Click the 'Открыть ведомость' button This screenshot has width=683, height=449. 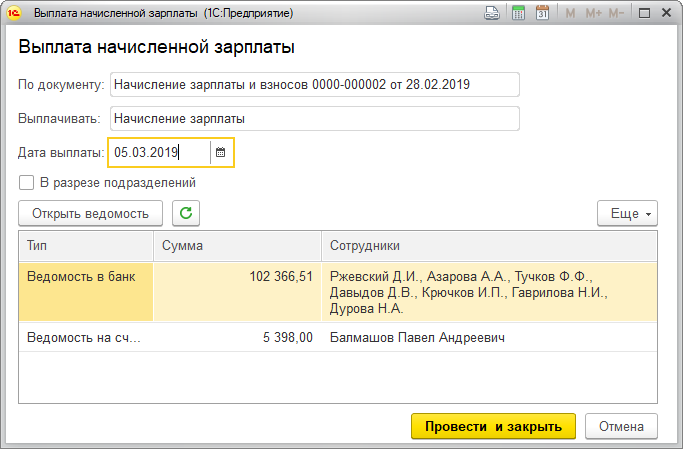90,213
